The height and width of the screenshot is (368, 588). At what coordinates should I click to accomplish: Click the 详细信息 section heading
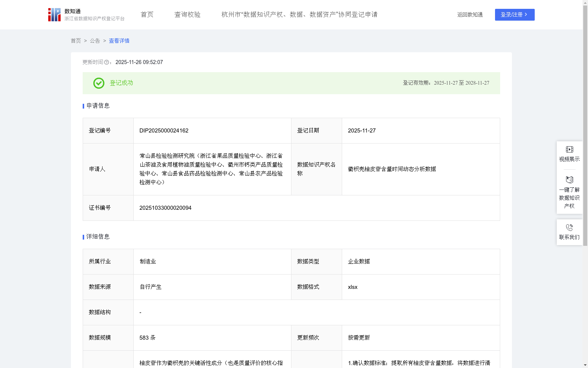[x=98, y=237]
